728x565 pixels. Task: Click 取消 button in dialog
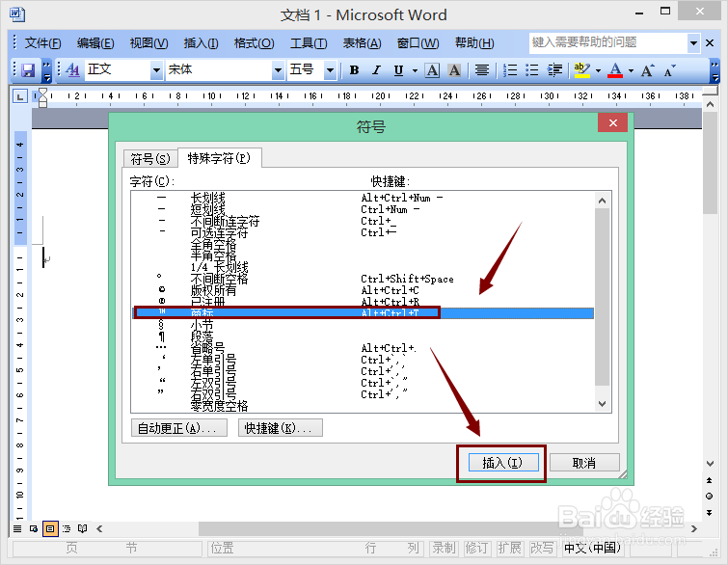[584, 463]
